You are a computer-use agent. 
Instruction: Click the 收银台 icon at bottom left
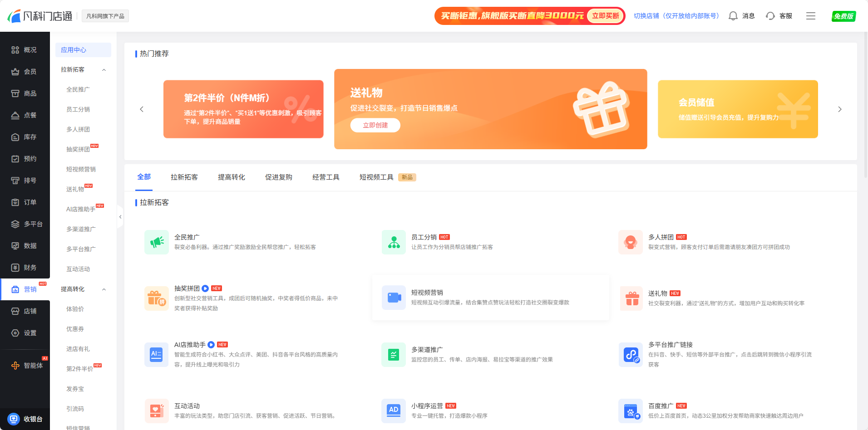pyautogui.click(x=14, y=418)
